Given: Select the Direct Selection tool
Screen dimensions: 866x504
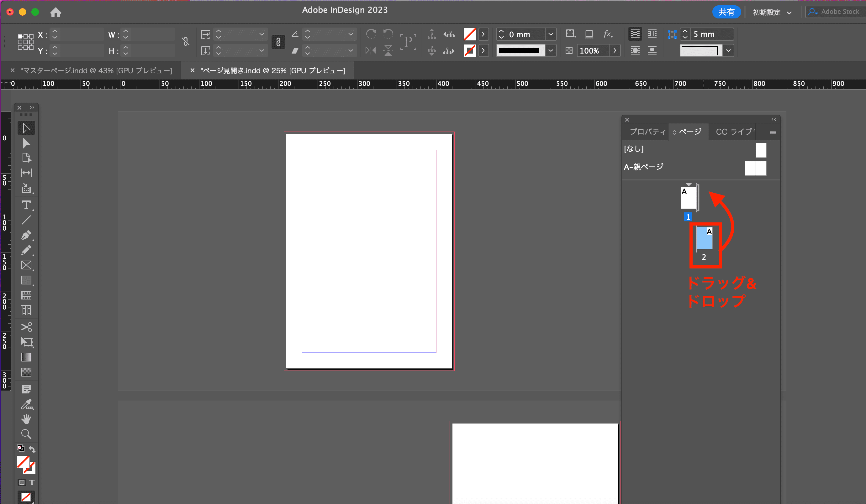Looking at the screenshot, I should coord(26,143).
